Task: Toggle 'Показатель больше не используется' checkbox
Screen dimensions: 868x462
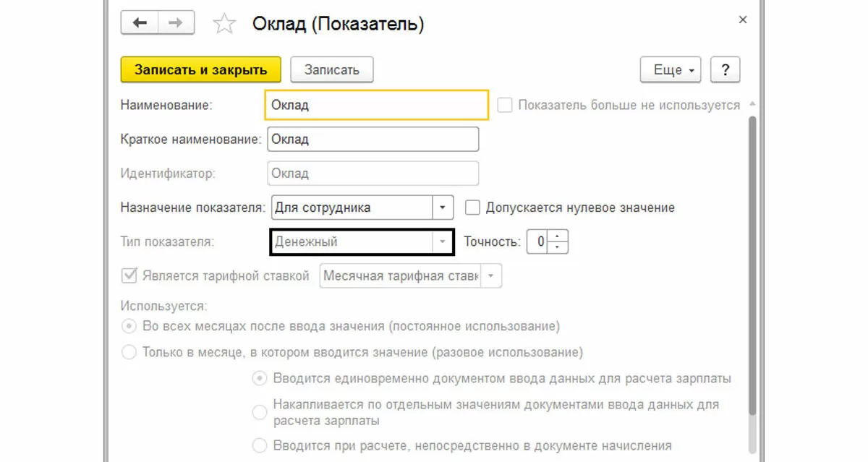Action: (x=505, y=106)
